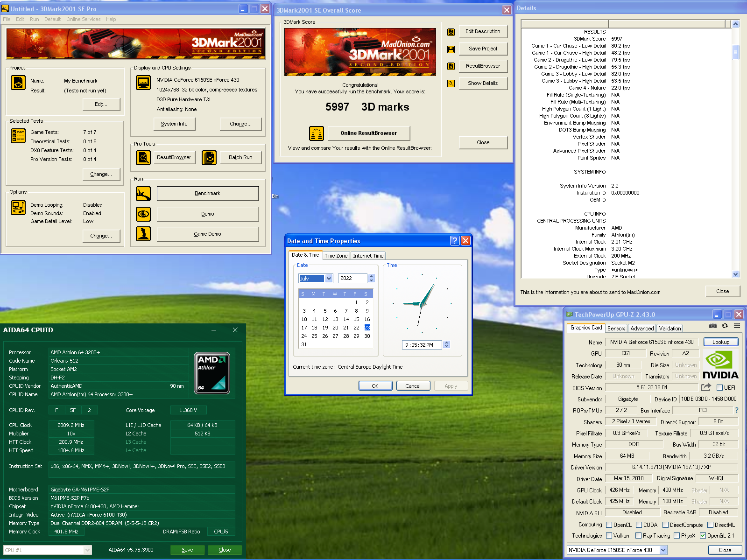This screenshot has height=560, width=747.
Task: Toggle the CUDA checkbox
Action: [x=639, y=525]
